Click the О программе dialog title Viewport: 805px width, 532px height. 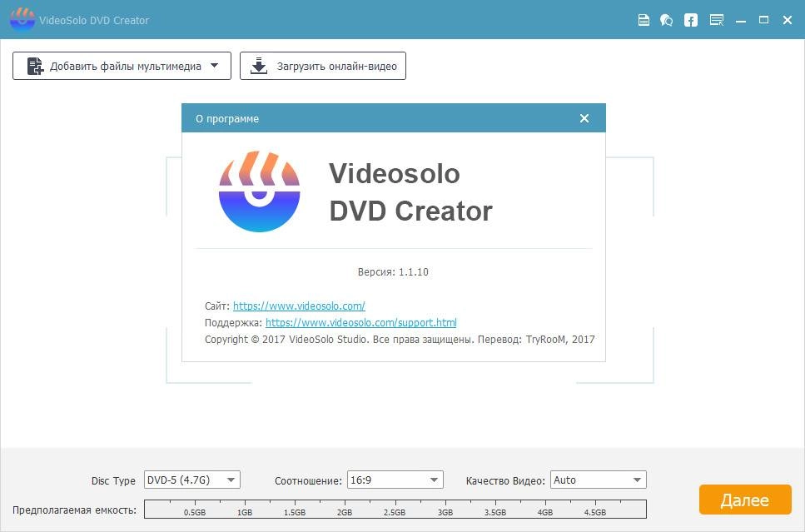tap(227, 118)
